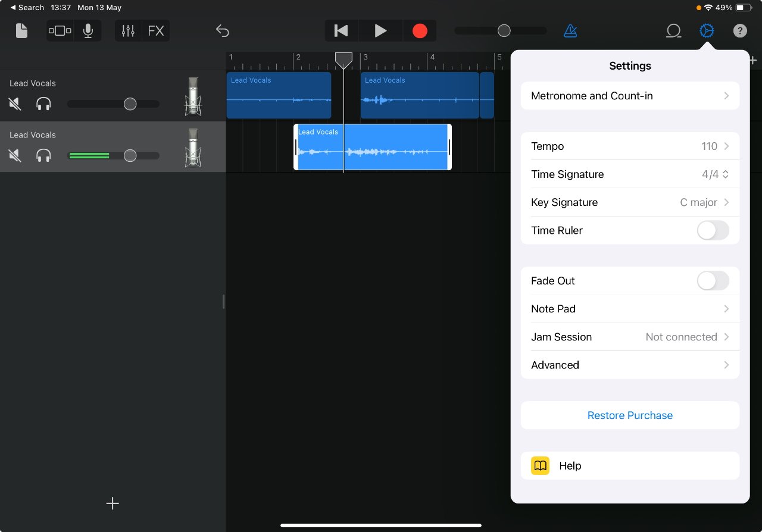Enable Fade Out
Screen dimensions: 762x532
(x=713, y=280)
